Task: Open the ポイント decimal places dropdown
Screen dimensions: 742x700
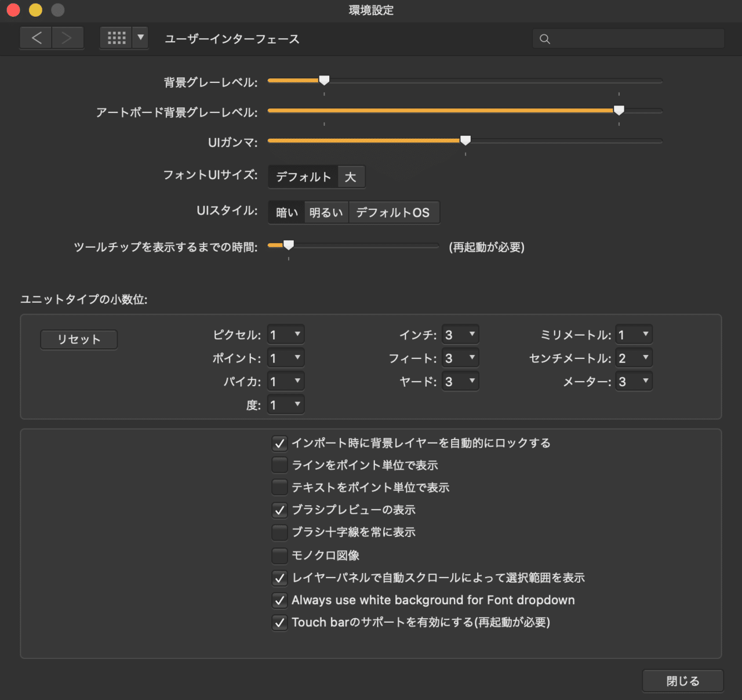Action: click(286, 358)
